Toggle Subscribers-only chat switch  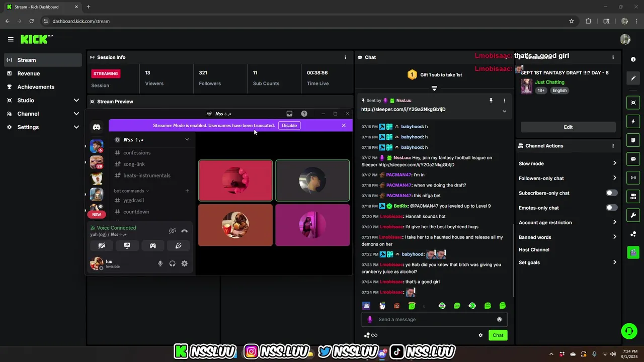coord(611,193)
